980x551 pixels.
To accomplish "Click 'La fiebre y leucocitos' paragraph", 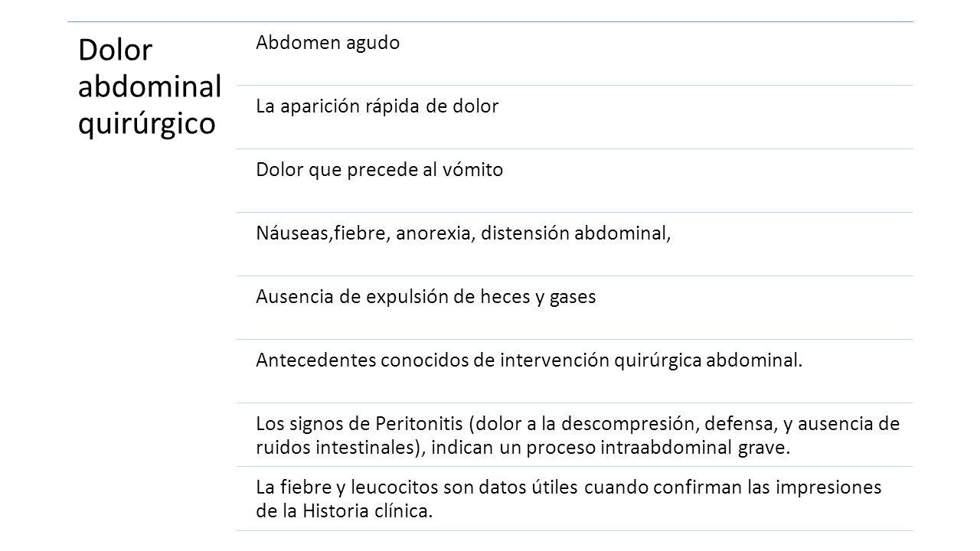I will coord(569,499).
